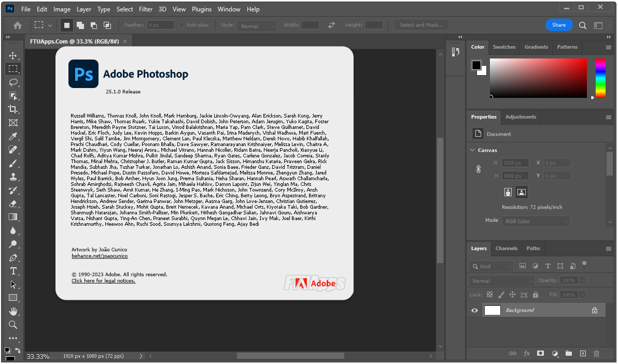The image size is (618, 364).
Task: Select the Spot Healing Brush tool
Action: coord(13,150)
